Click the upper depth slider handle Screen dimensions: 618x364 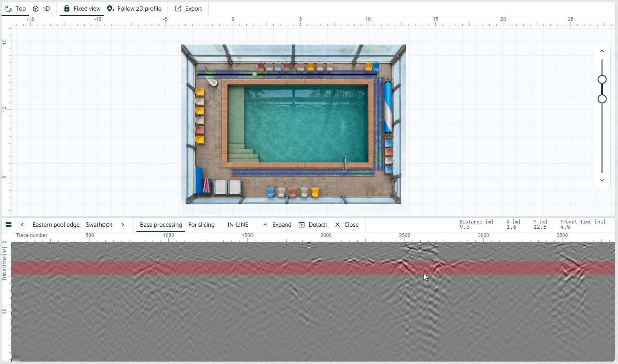point(602,80)
